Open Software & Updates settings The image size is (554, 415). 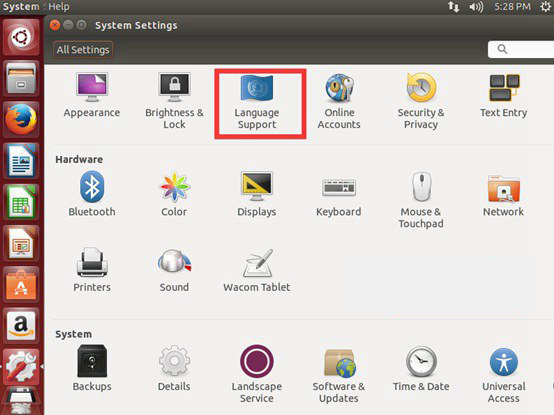(x=339, y=375)
